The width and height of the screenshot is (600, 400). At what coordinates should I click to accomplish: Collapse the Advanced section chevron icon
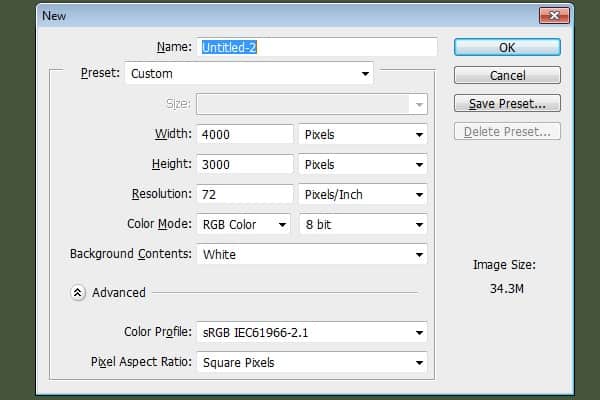[78, 293]
